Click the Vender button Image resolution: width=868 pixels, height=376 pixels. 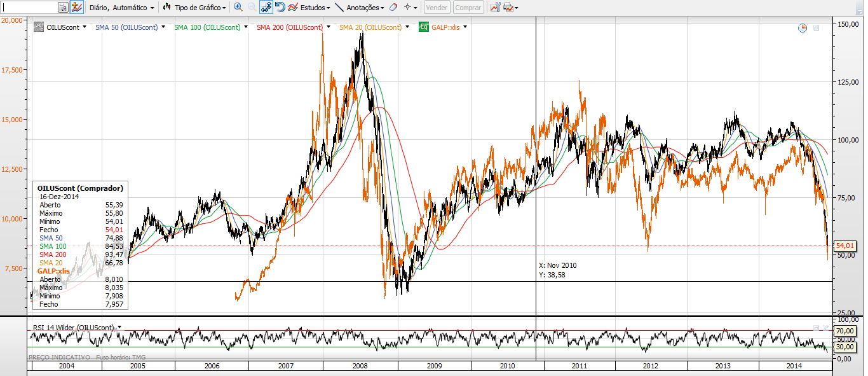(x=436, y=8)
